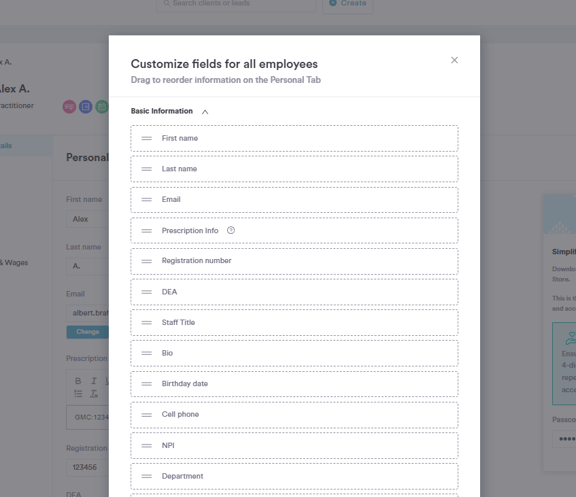
Task: Select the Bio field row
Action: click(294, 353)
